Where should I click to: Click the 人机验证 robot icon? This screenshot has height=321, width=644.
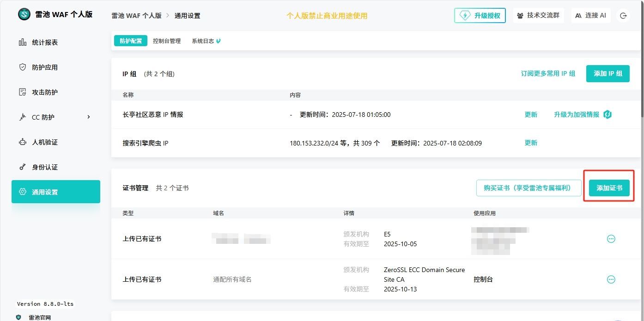(x=22, y=142)
